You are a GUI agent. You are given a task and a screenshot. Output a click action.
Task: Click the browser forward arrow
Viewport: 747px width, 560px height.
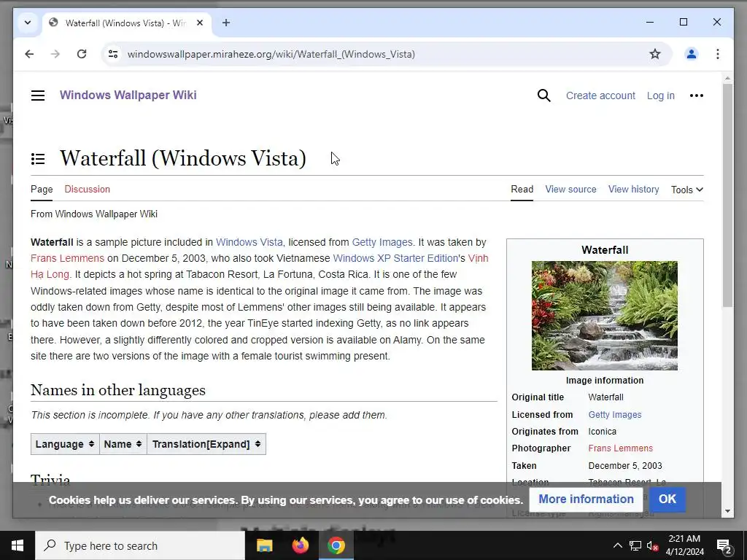tap(55, 54)
